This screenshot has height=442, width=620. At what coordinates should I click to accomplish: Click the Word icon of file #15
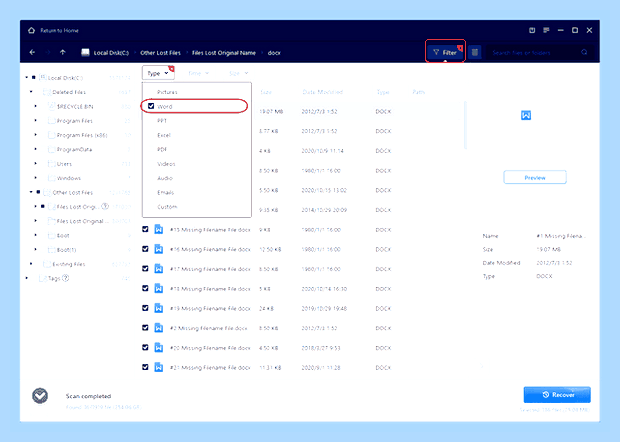click(159, 229)
